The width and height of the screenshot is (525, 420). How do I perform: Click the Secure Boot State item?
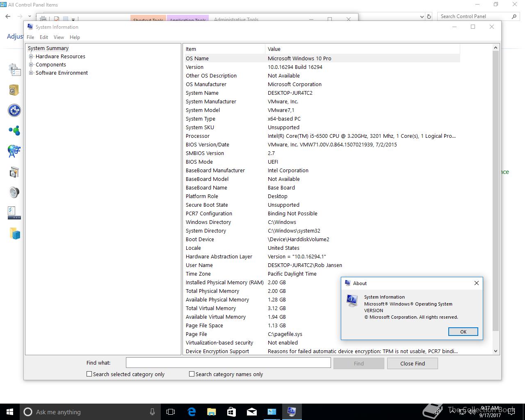coord(207,205)
